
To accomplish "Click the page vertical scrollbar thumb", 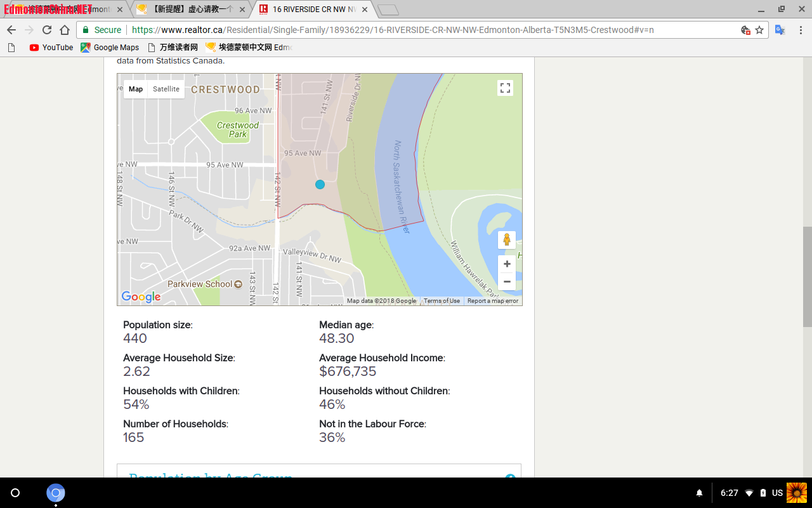I will click(807, 276).
